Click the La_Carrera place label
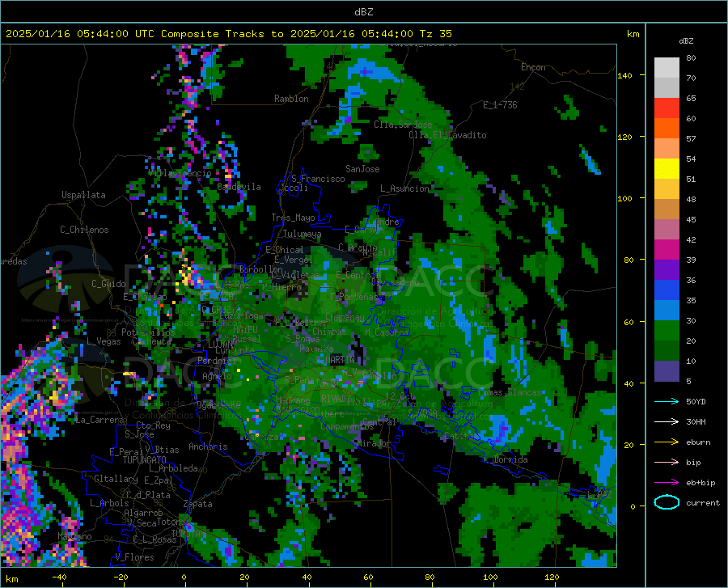Viewport: 728px width, 588px height. [x=99, y=420]
